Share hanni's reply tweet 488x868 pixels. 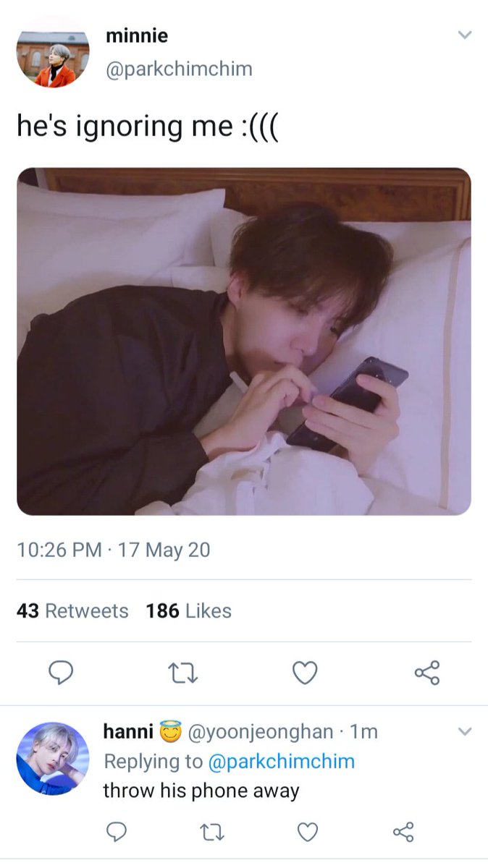403,833
